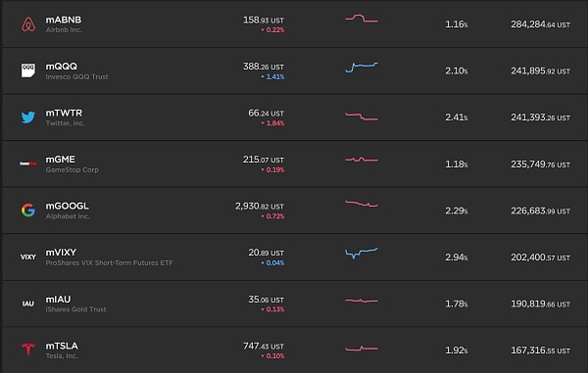Image resolution: width=588 pixels, height=373 pixels.
Task: Select mTSLA liquidity value 167,316.55 UST
Action: coord(540,350)
